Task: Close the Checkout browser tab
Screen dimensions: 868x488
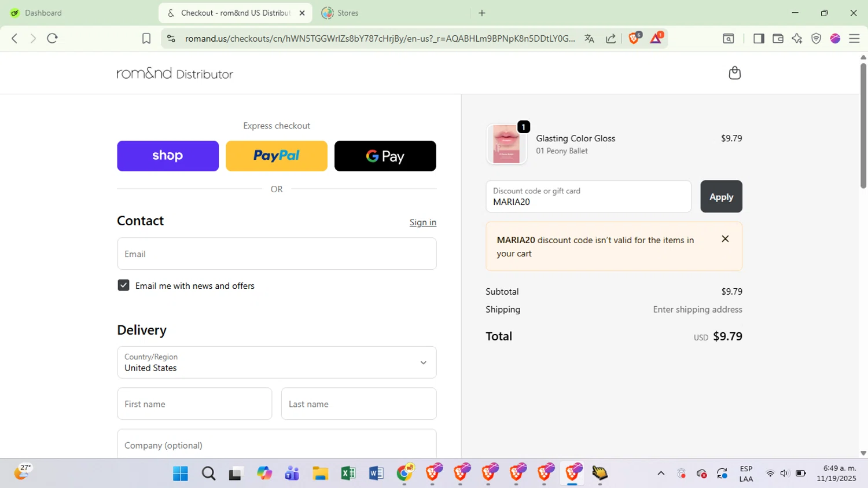Action: click(301, 13)
